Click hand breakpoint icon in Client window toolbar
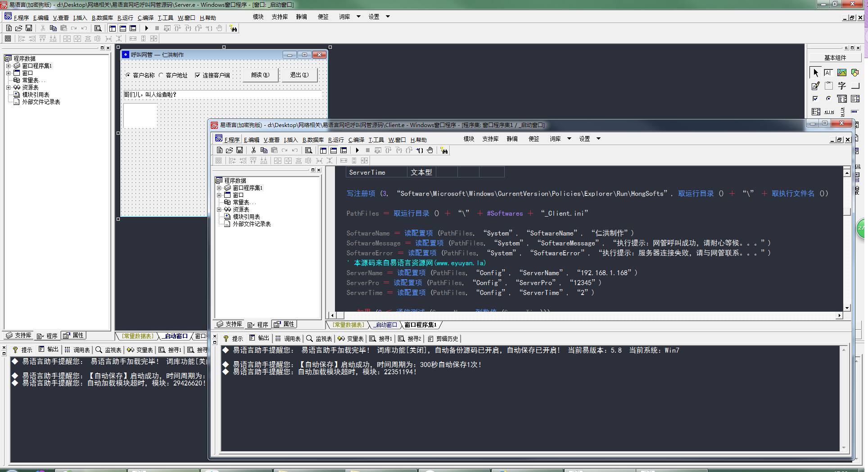 pos(430,150)
